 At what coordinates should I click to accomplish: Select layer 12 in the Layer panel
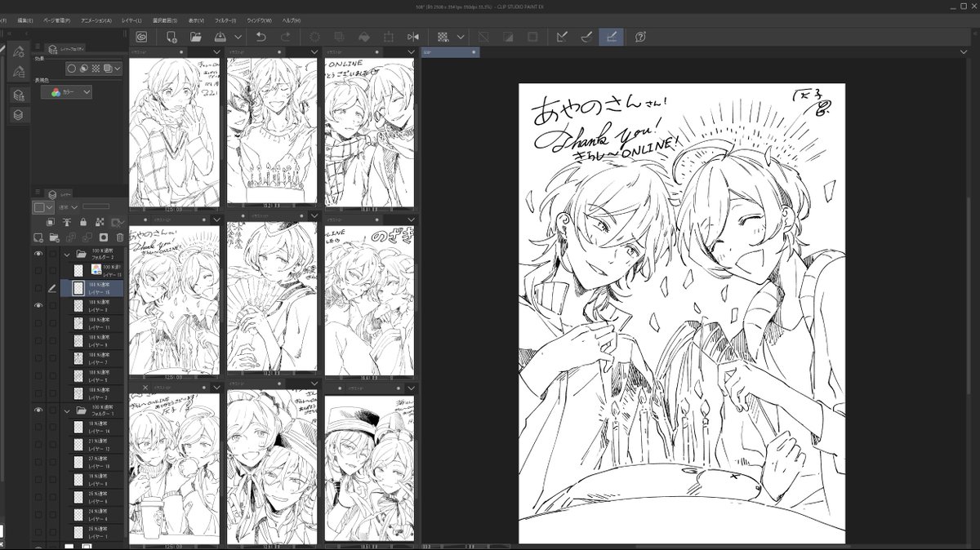click(92, 446)
